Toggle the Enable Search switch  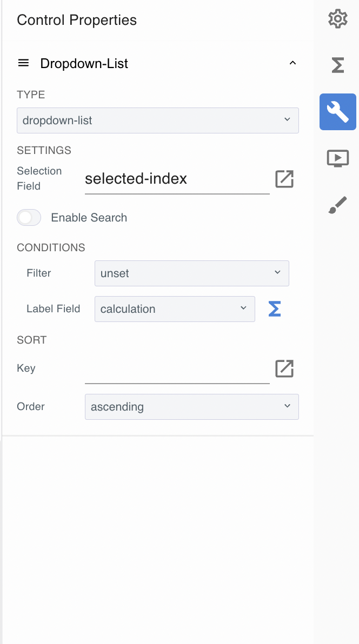[x=29, y=218]
